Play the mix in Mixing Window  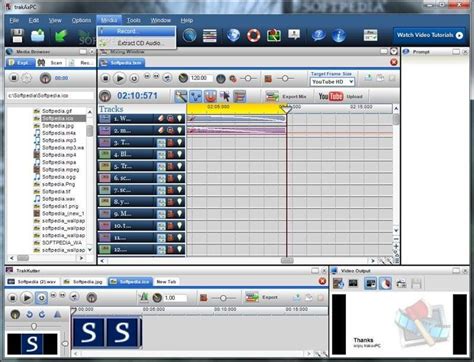click(119, 78)
